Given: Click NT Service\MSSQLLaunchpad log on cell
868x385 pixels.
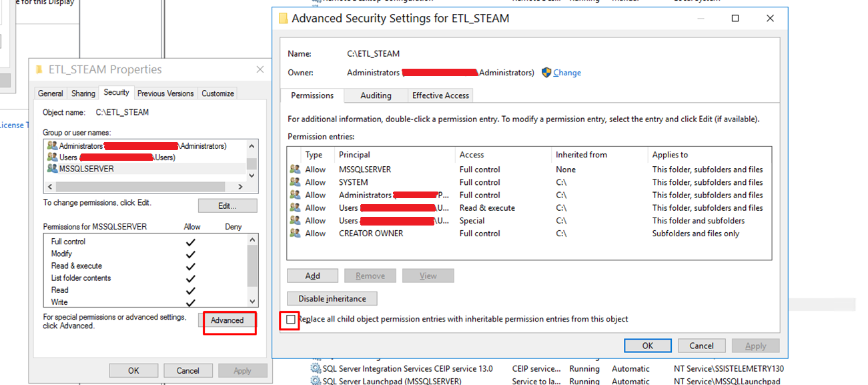Looking at the screenshot, I should pos(727,381).
